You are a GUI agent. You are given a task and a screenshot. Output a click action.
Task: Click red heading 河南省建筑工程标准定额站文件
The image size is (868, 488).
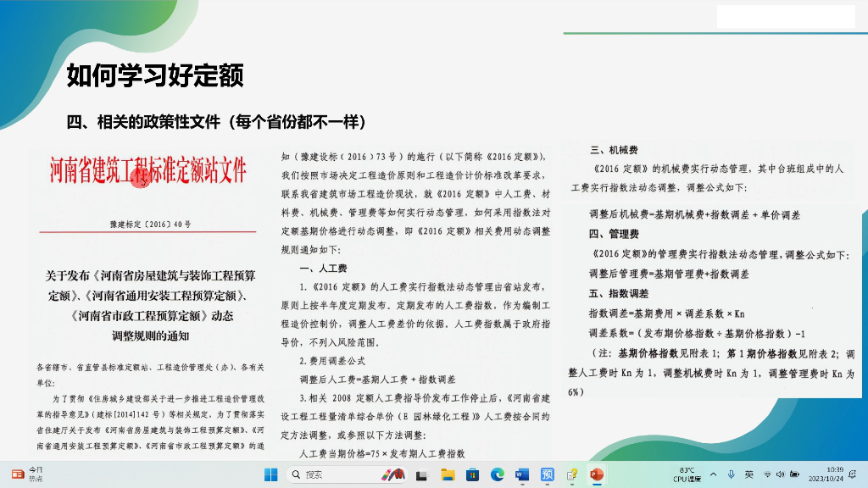(x=147, y=169)
